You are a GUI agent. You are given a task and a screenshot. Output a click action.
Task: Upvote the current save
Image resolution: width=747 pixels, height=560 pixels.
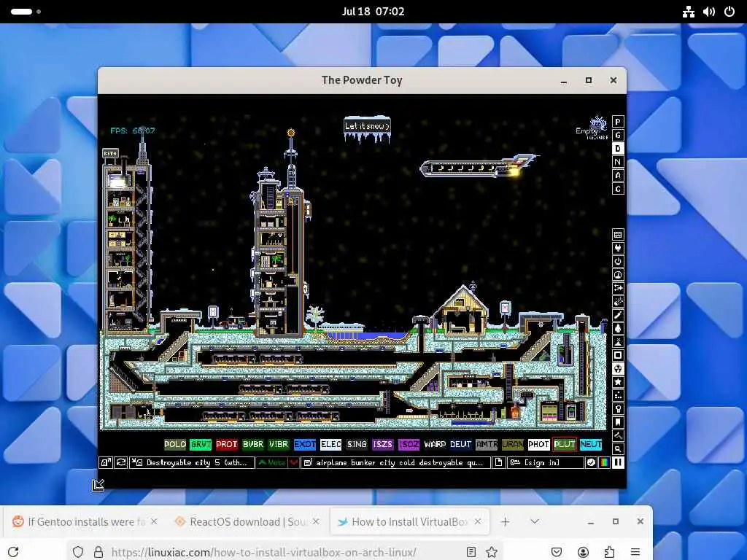click(271, 462)
